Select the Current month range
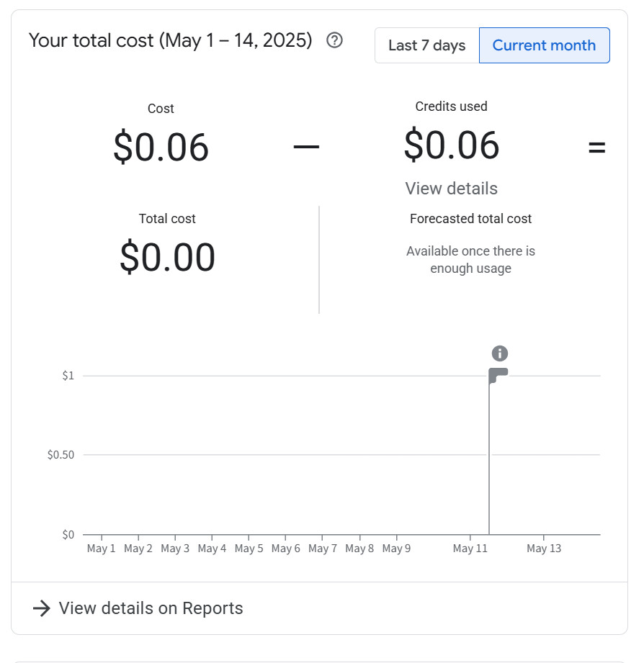644x663 pixels. pos(544,45)
